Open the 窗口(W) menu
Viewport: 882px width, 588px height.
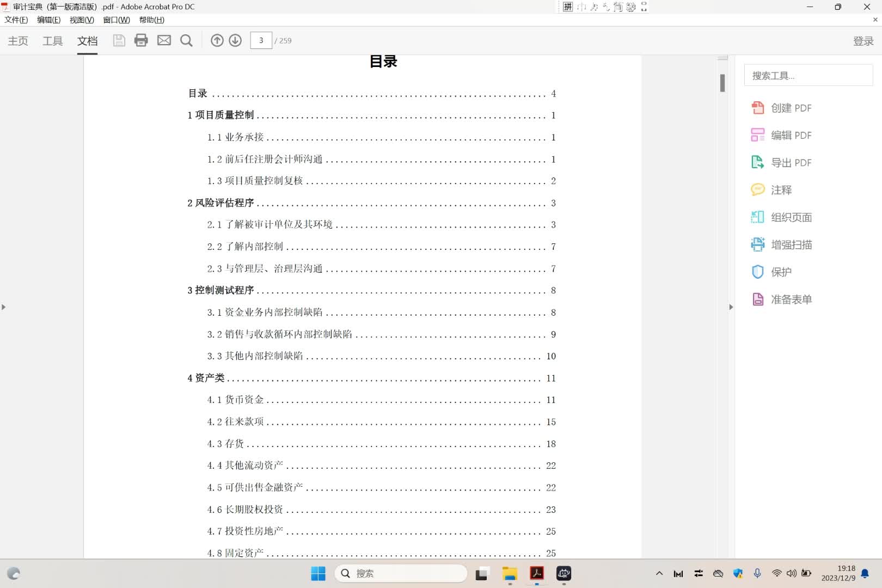117,20
